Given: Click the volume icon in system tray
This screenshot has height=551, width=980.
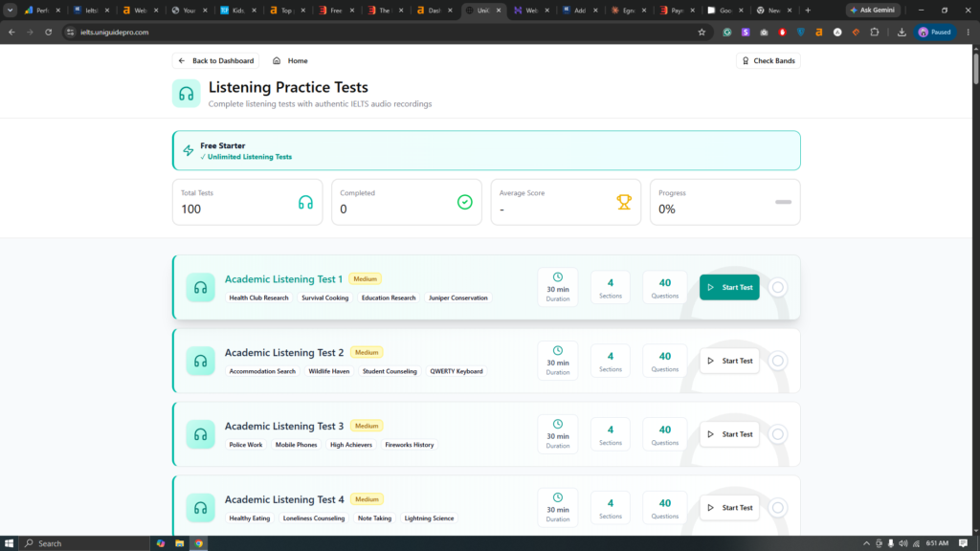Looking at the screenshot, I should click(903, 543).
